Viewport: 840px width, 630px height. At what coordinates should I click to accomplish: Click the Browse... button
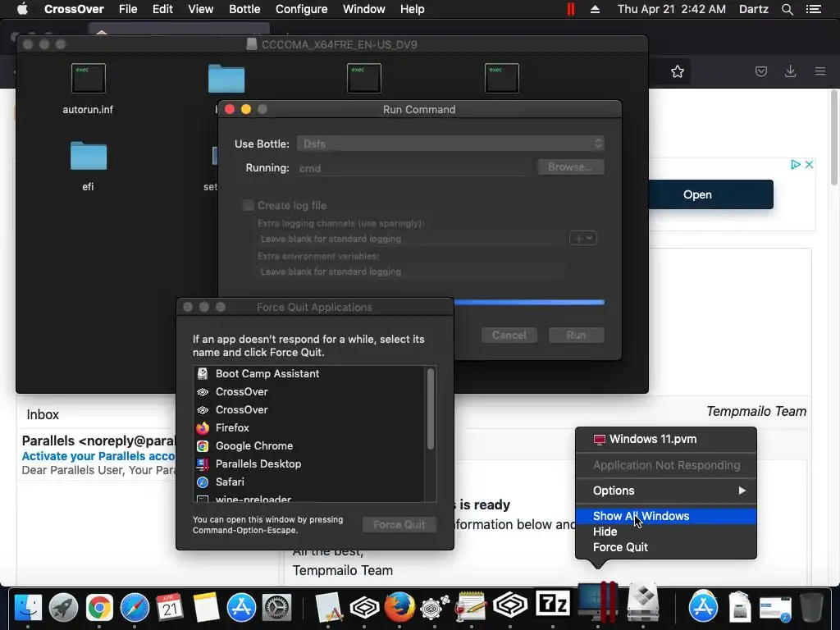pyautogui.click(x=571, y=167)
